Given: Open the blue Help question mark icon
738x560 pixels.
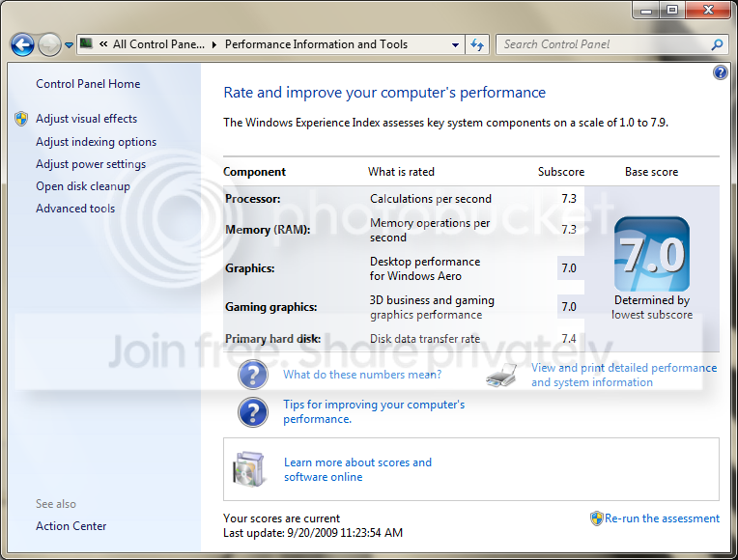Looking at the screenshot, I should click(x=720, y=72).
